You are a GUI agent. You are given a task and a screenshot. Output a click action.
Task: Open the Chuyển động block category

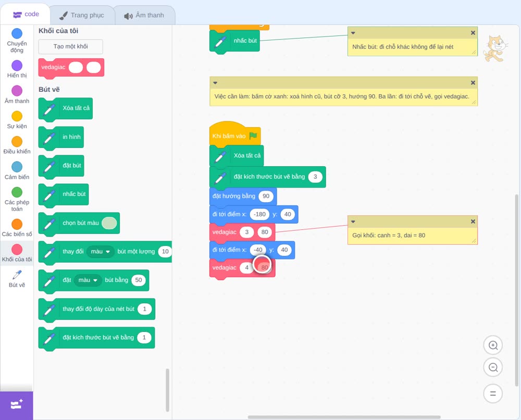(x=17, y=40)
